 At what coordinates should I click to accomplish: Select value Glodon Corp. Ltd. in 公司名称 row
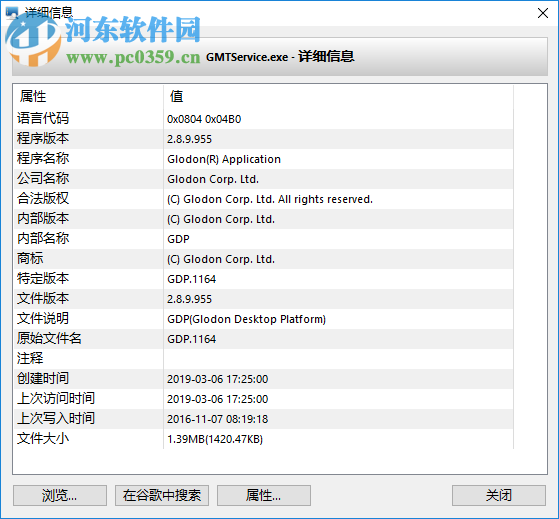pos(213,179)
